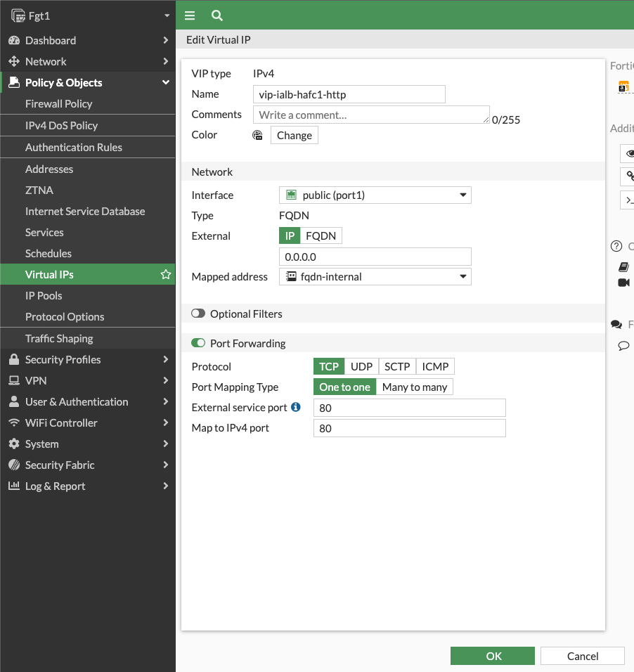
Task: Click the External IP field showing 0.0.0.0
Action: click(375, 257)
